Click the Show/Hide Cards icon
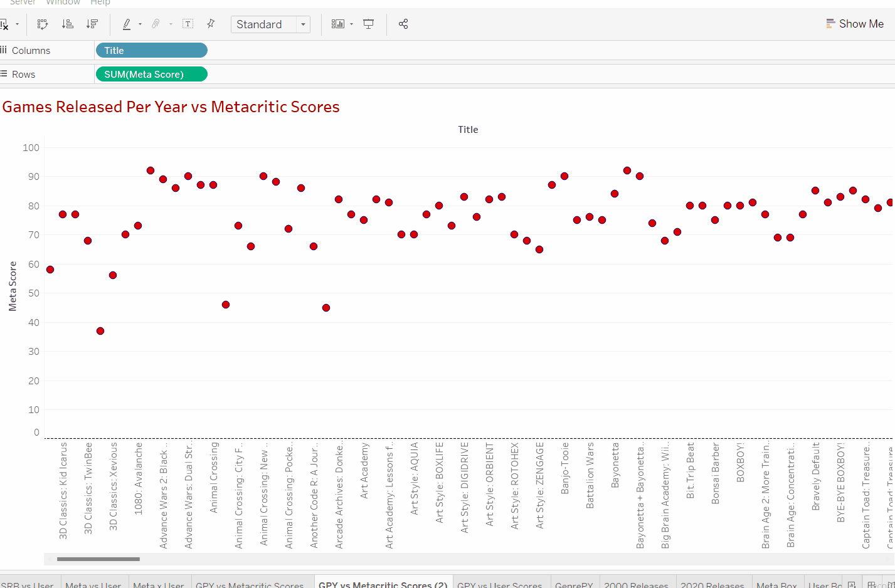The height and width of the screenshot is (588, 895). point(338,24)
